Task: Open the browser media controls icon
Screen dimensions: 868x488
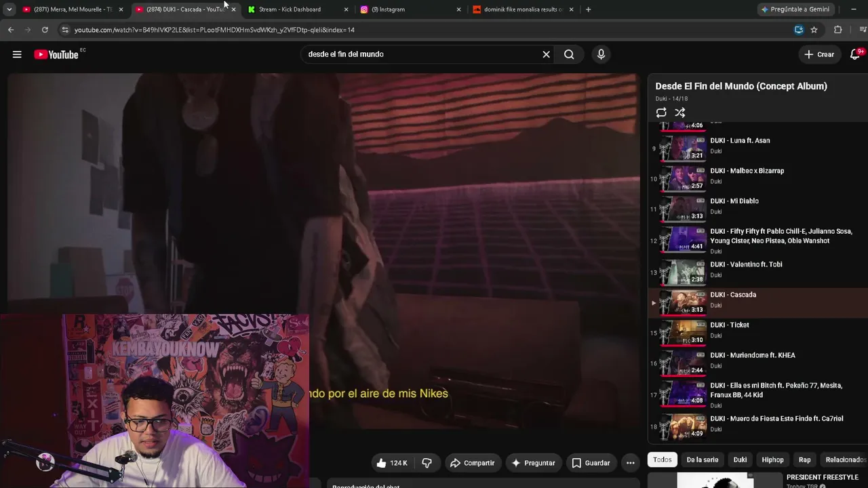Action: (863, 30)
